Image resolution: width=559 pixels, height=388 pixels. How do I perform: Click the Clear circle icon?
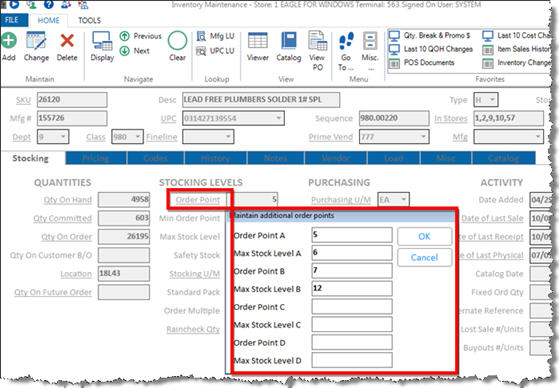point(177,40)
